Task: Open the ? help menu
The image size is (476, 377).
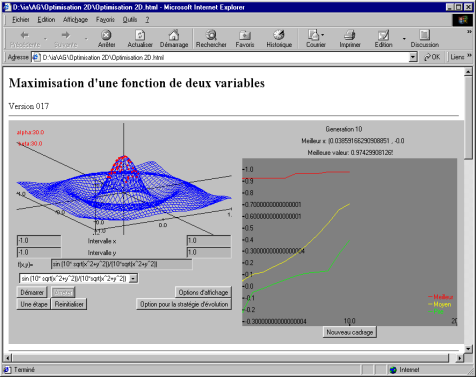Action: click(x=147, y=20)
